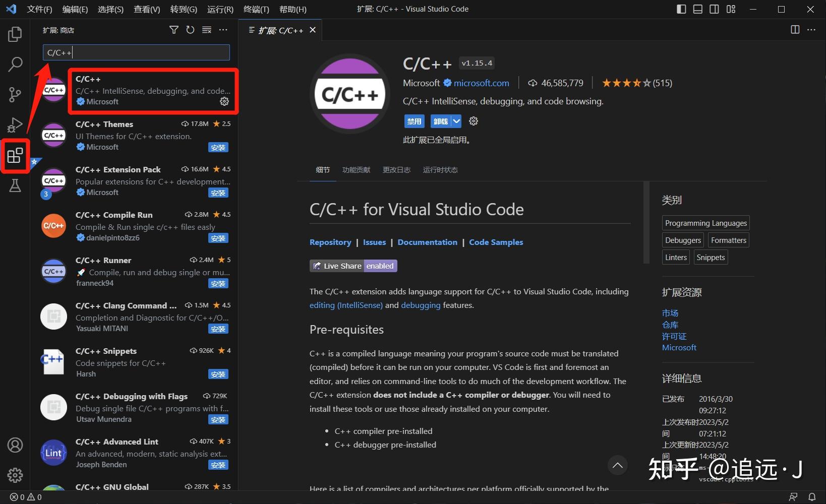Viewport: 826px width, 504px height.
Task: Toggle the Panel visibility
Action: [x=697, y=9]
